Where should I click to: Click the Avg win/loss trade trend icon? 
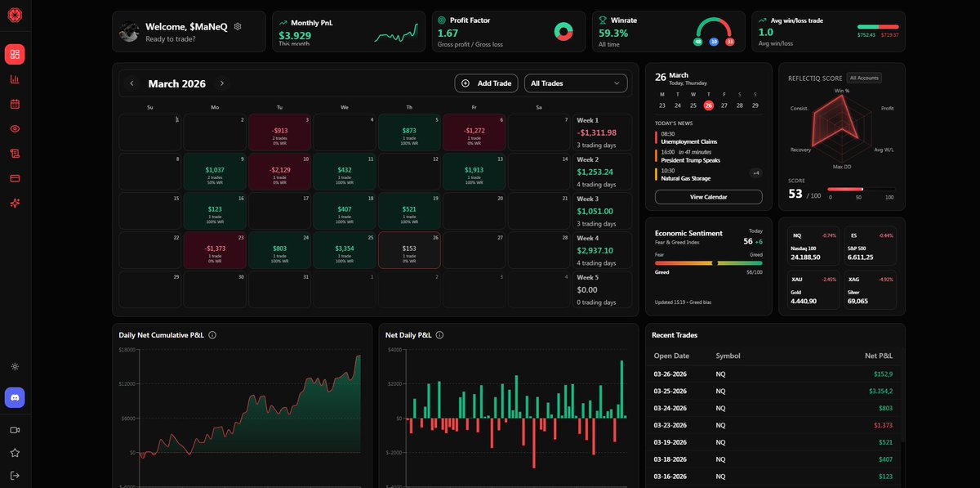[763, 20]
